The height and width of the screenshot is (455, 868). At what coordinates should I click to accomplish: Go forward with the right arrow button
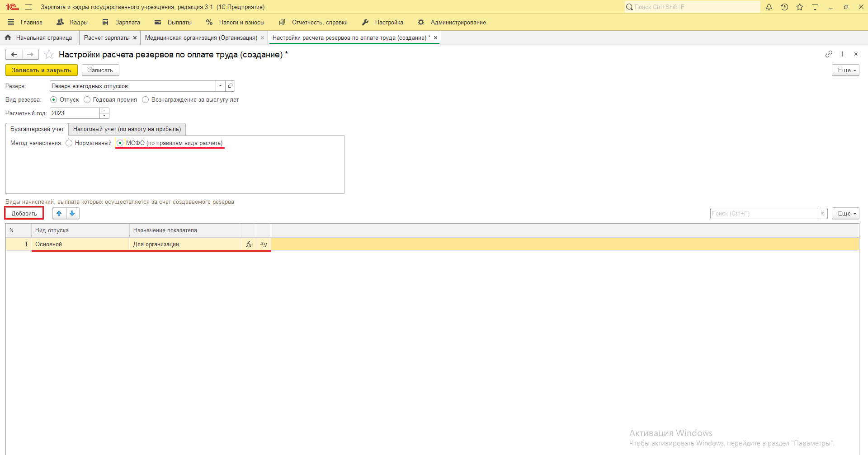coord(30,54)
